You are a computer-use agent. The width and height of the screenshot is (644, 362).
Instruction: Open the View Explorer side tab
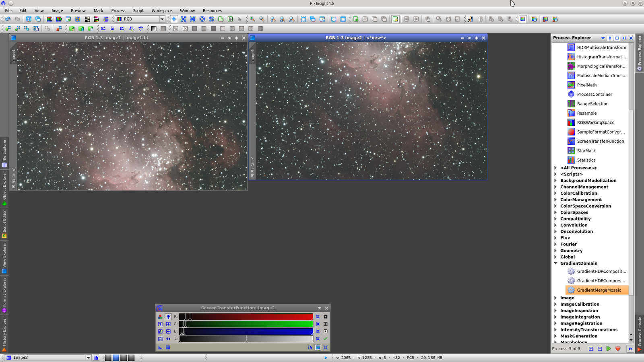click(4, 258)
